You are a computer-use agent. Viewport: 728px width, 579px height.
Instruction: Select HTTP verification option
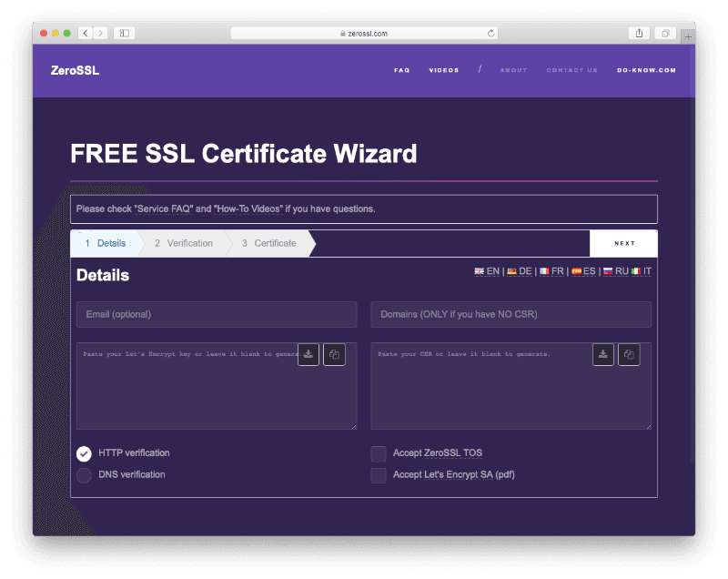(x=84, y=453)
